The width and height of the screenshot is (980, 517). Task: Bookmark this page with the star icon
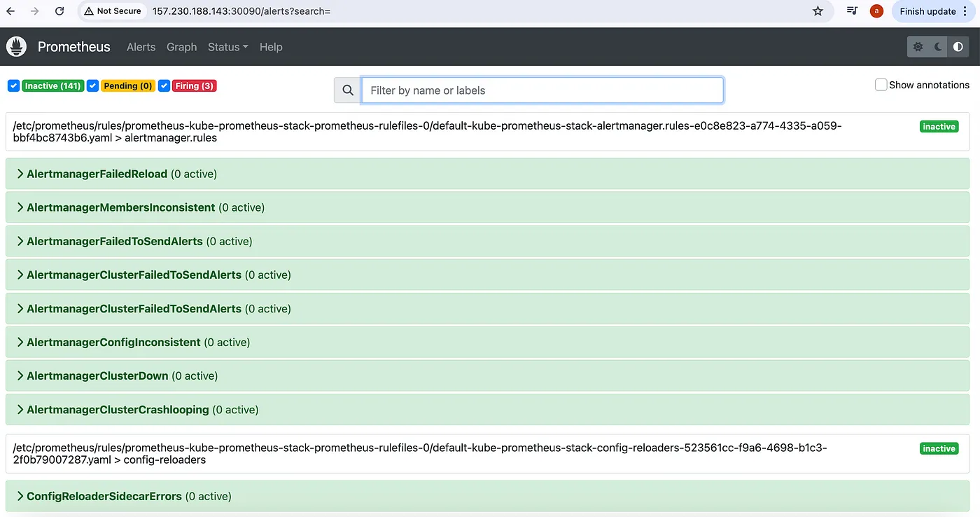click(818, 11)
